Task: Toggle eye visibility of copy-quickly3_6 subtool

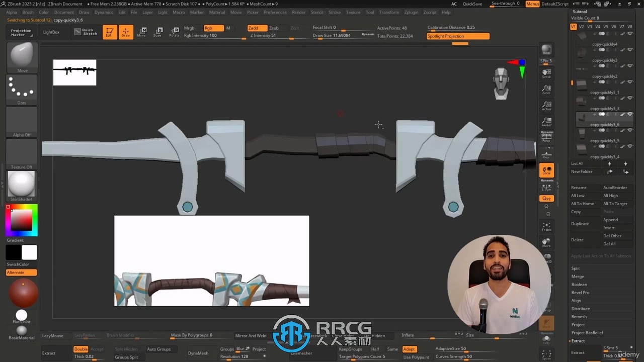Action: [630, 114]
